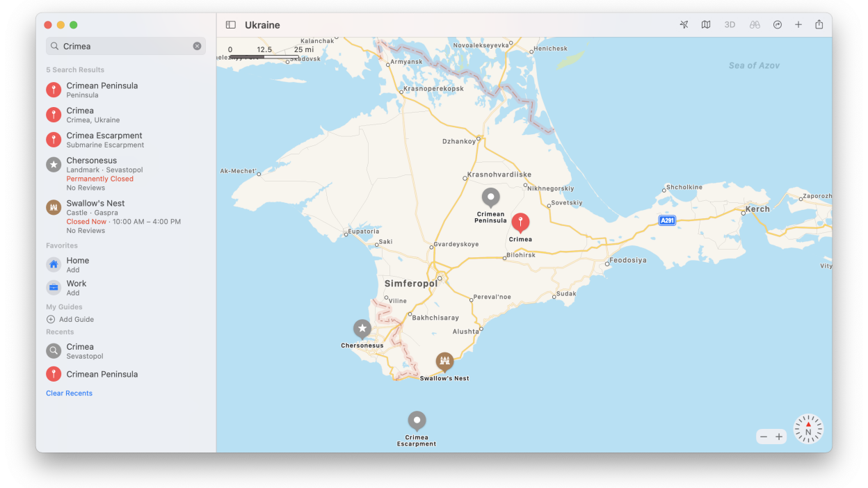This screenshot has height=488, width=868.
Task: Click Home favorite house icon
Action: point(54,264)
